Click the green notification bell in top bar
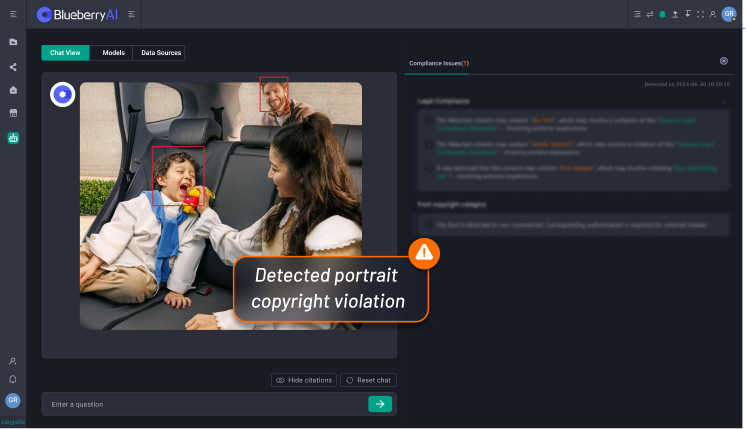The height and width of the screenshot is (429, 746). coord(661,14)
